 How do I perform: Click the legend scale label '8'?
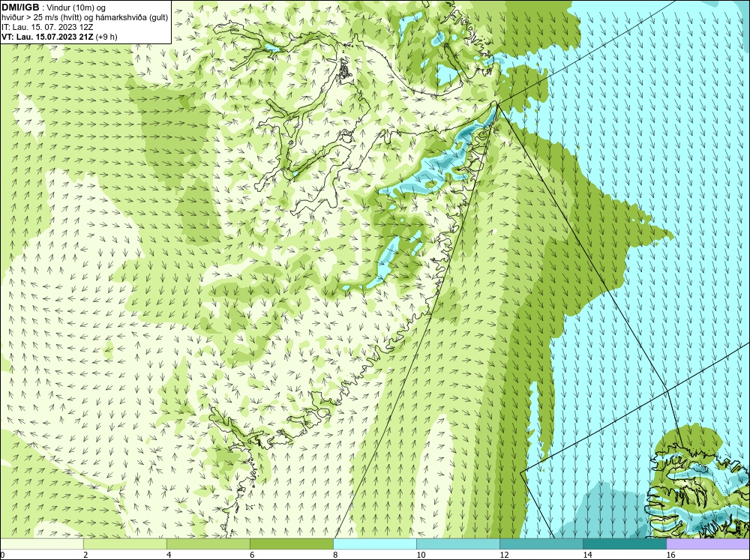[x=335, y=555]
